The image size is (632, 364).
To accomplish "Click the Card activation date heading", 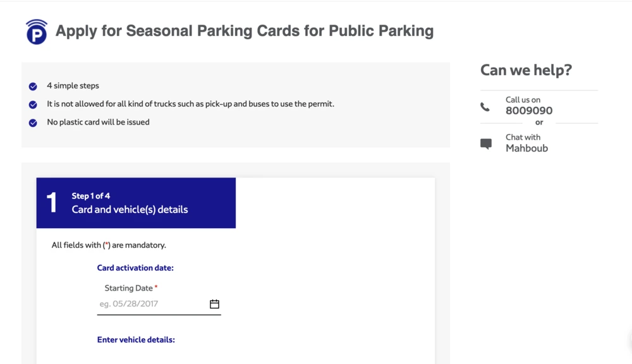I will click(135, 268).
